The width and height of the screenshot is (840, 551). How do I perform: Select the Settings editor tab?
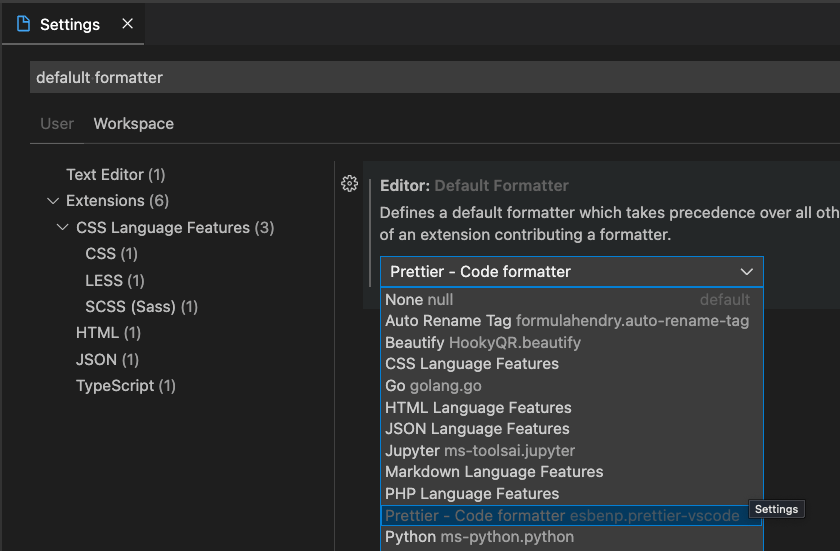coord(73,24)
